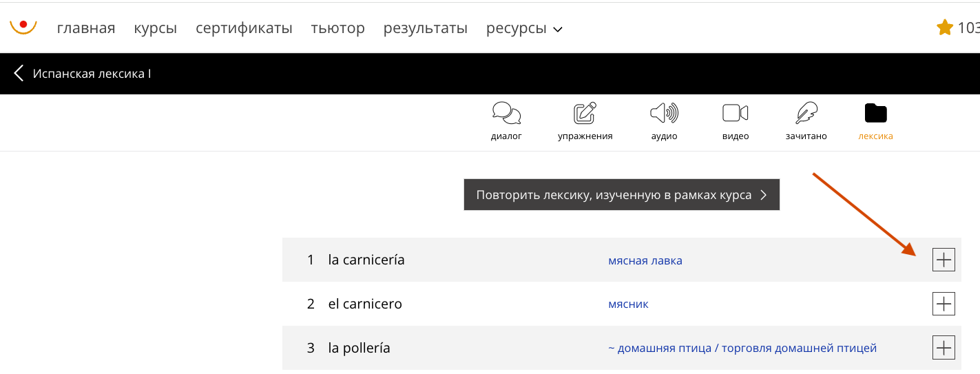Go back using the arrow by Испанская лексика I
Image resolution: width=980 pixels, height=374 pixels.
[19, 73]
